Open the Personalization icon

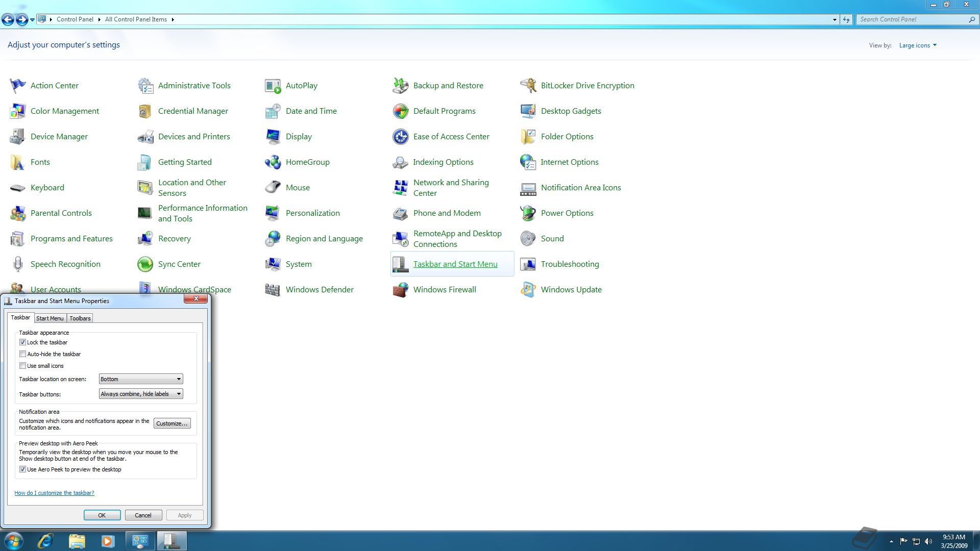pos(273,213)
